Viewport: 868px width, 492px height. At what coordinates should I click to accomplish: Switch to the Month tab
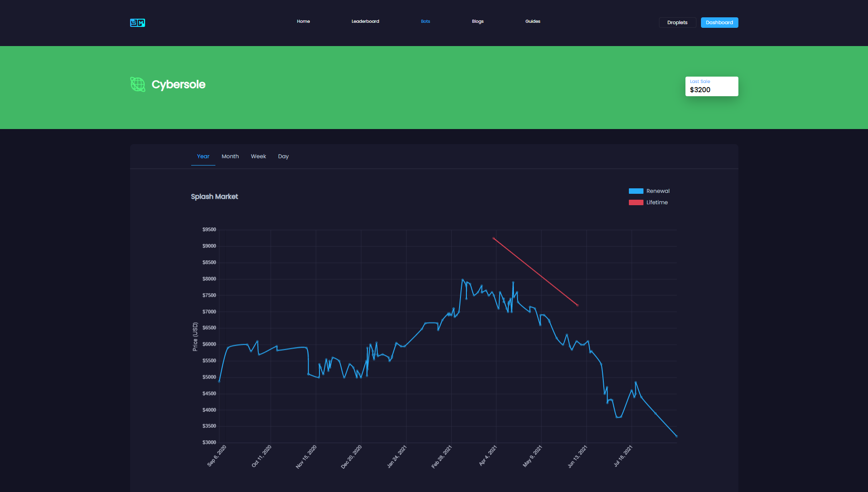point(230,156)
